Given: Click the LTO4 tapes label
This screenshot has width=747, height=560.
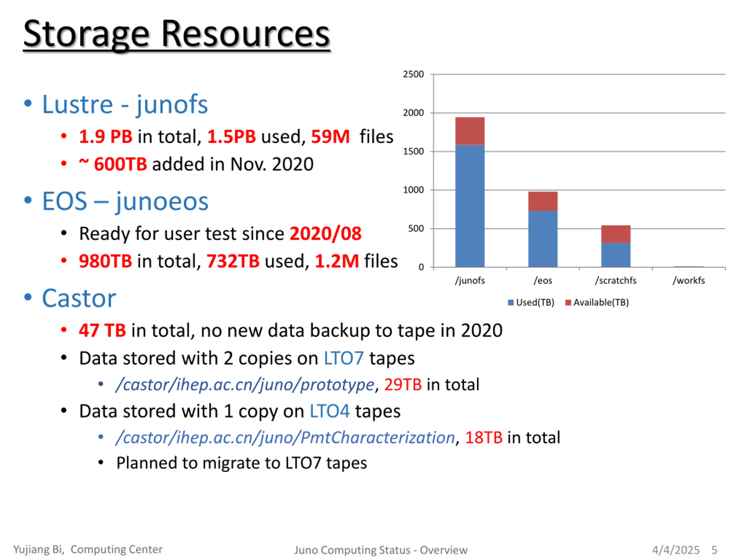Looking at the screenshot, I should (330, 412).
